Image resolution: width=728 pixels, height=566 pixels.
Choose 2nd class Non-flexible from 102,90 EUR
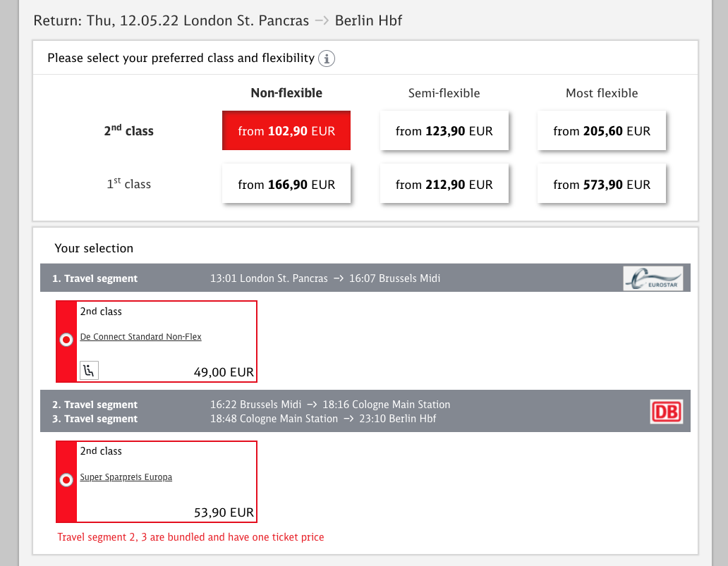(x=286, y=131)
